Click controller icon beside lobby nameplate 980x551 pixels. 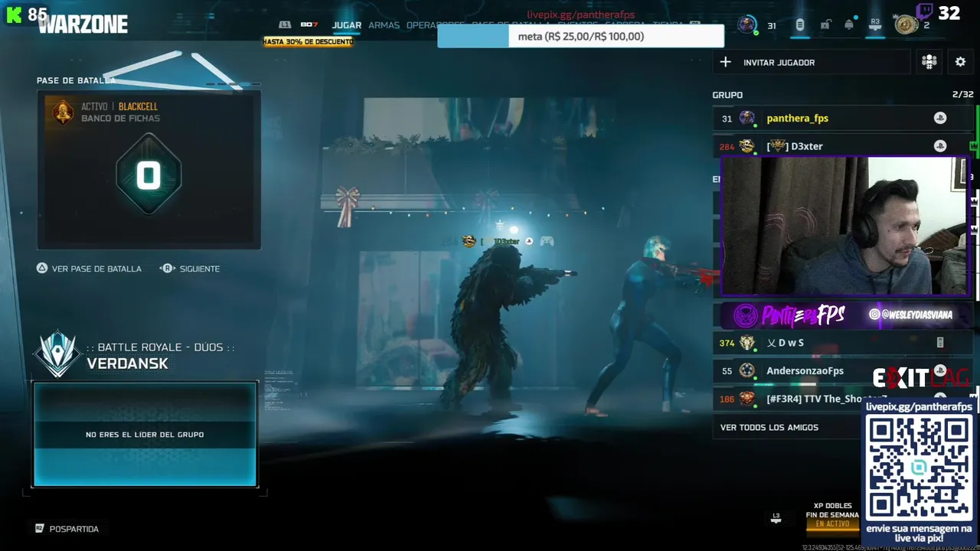click(547, 241)
